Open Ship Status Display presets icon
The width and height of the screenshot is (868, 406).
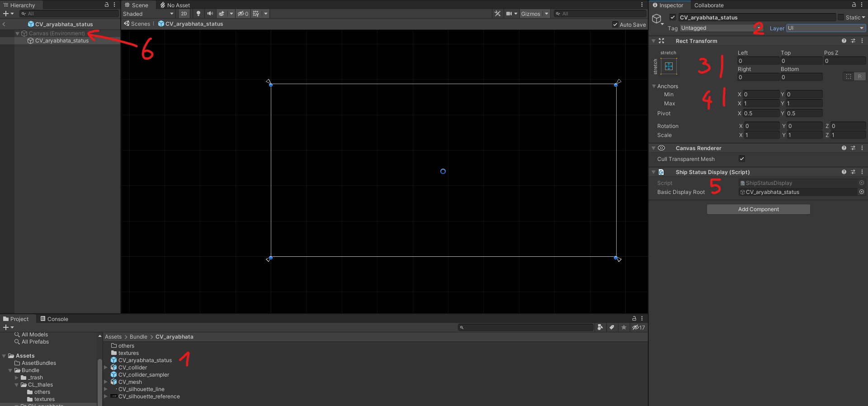pos(853,172)
